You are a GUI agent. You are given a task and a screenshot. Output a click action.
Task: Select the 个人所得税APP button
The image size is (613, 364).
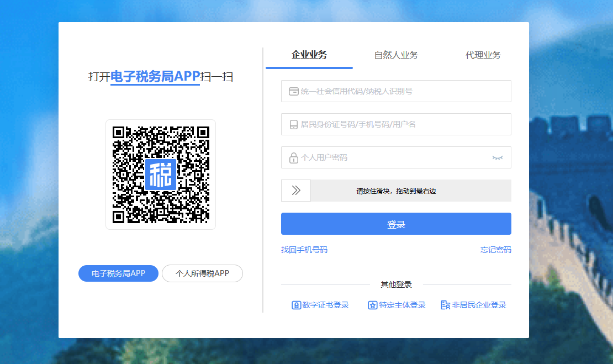[203, 273]
